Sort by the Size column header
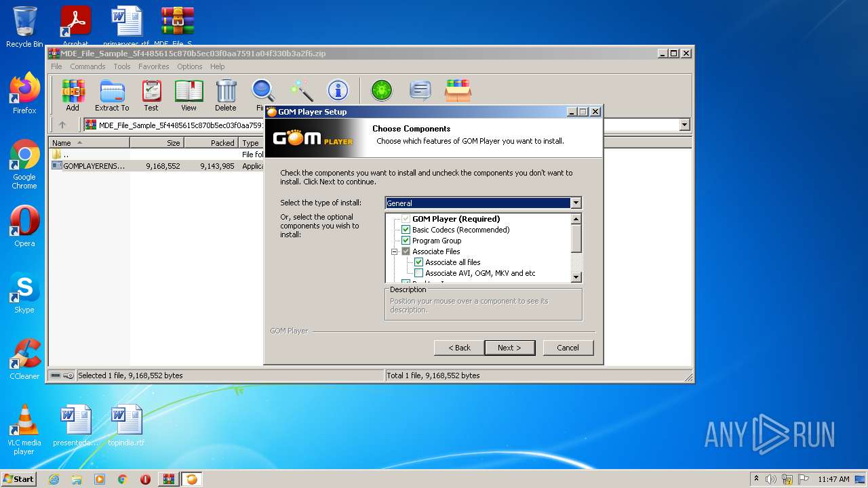The width and height of the screenshot is (868, 488). pos(157,143)
